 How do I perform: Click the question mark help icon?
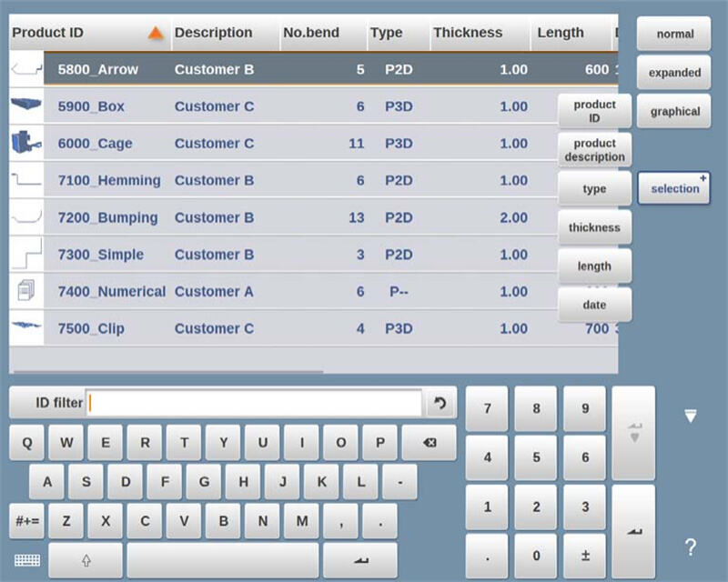pos(691,547)
